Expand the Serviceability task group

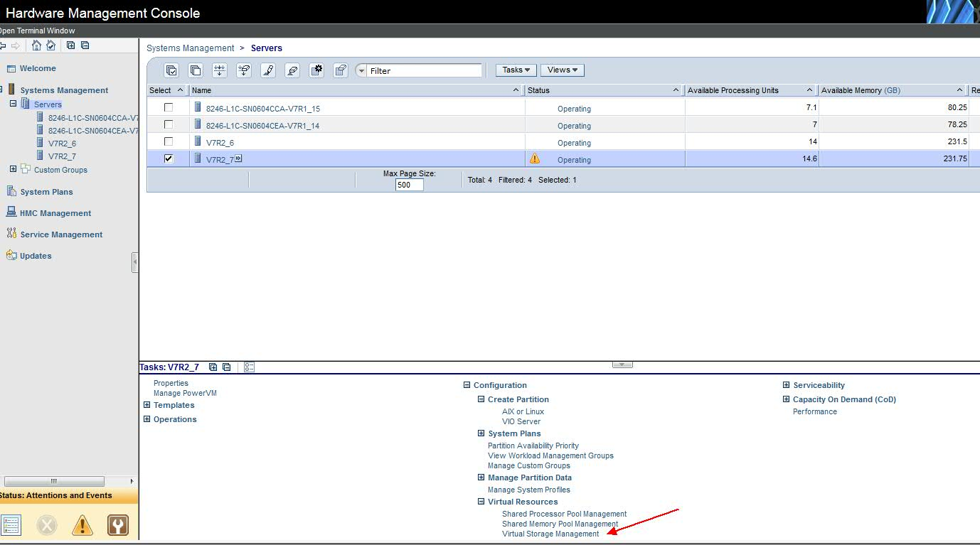click(787, 385)
